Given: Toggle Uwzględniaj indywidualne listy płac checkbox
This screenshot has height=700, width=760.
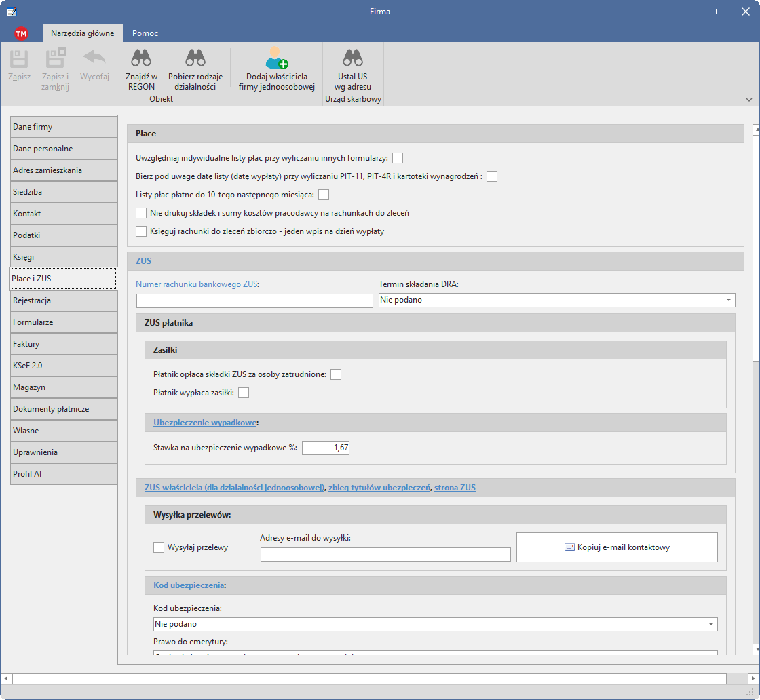Looking at the screenshot, I should 398,158.
